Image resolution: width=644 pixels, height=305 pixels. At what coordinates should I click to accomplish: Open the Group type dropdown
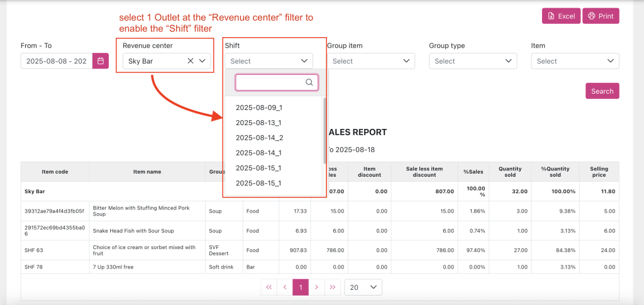tap(472, 61)
